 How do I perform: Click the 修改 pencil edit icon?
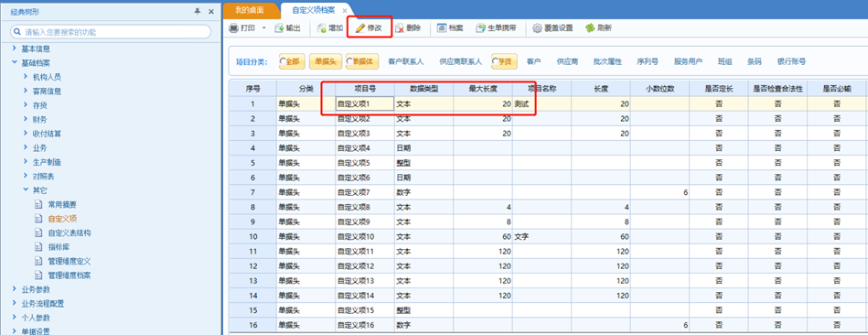tap(360, 27)
